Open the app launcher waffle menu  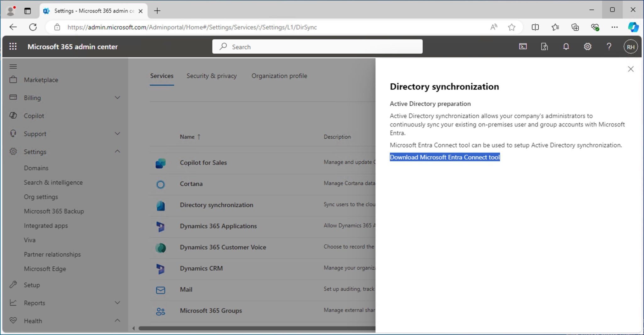point(13,46)
